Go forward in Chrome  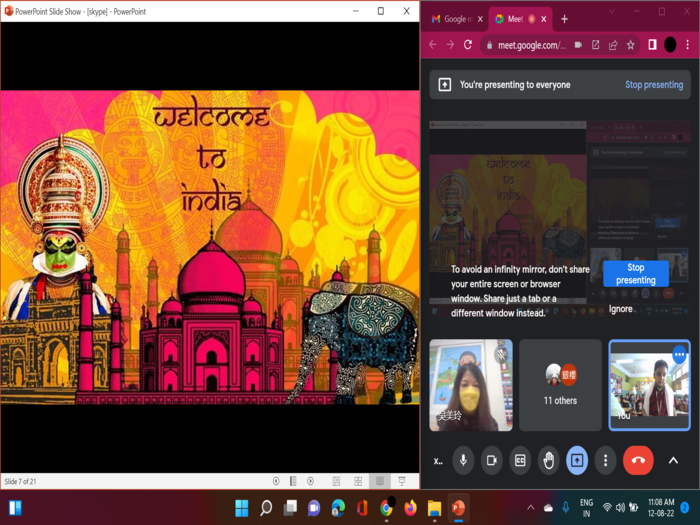(x=450, y=45)
